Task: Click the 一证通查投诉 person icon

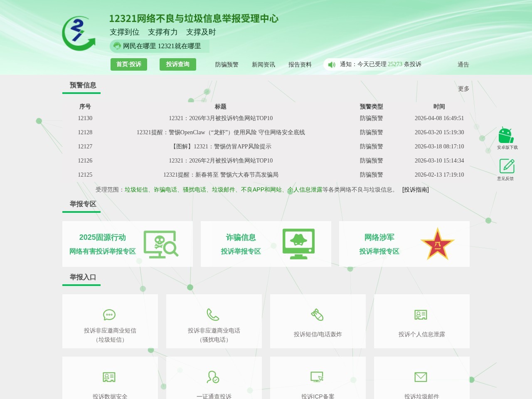Action: pos(213,377)
